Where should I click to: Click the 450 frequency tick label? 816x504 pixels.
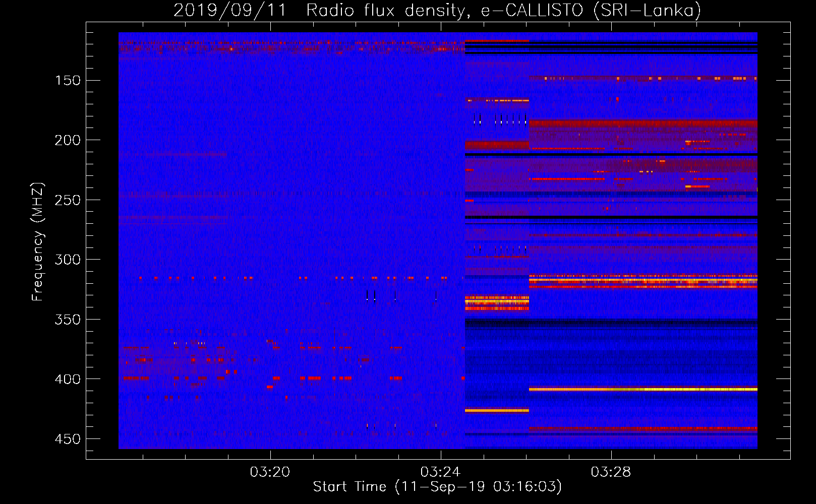pos(68,439)
